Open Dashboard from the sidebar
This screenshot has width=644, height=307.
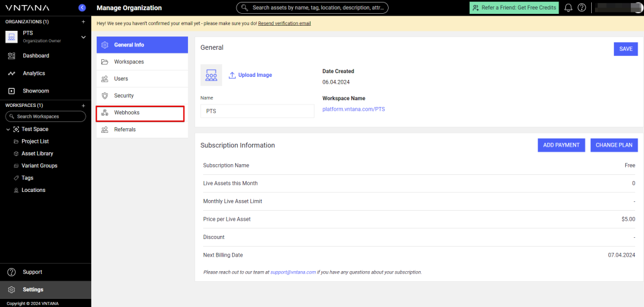point(36,55)
